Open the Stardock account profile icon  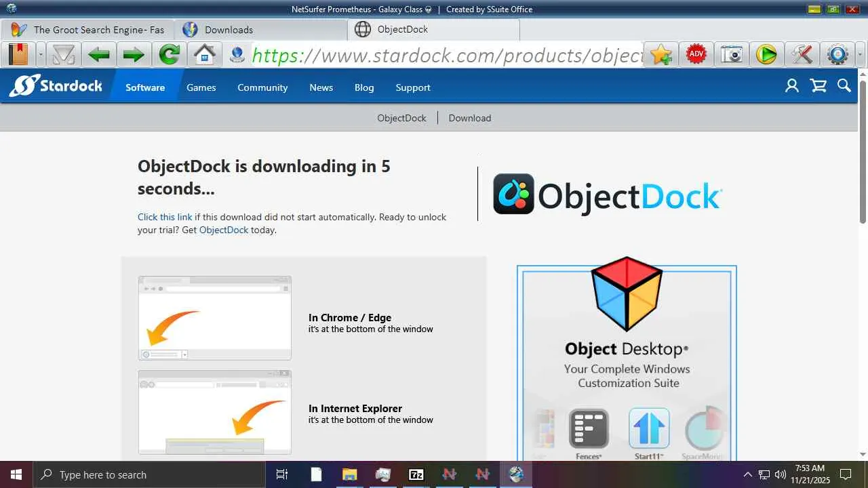[791, 85]
